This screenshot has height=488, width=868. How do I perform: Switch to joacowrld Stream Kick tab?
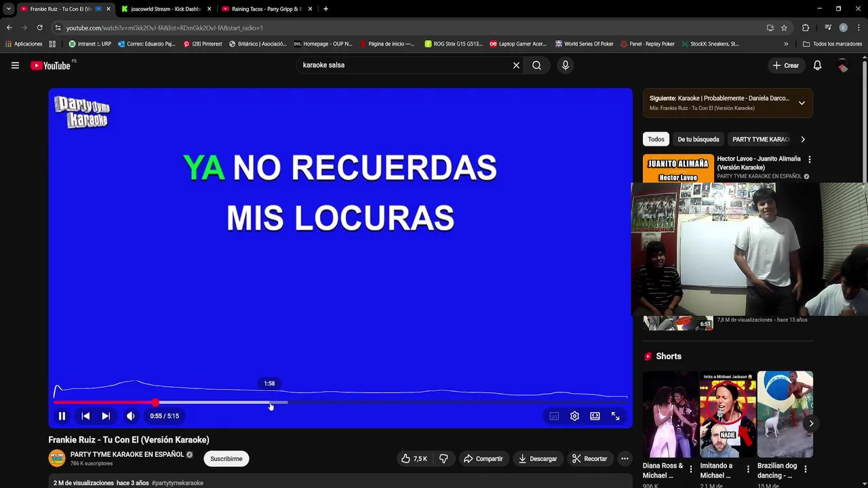[x=165, y=9]
